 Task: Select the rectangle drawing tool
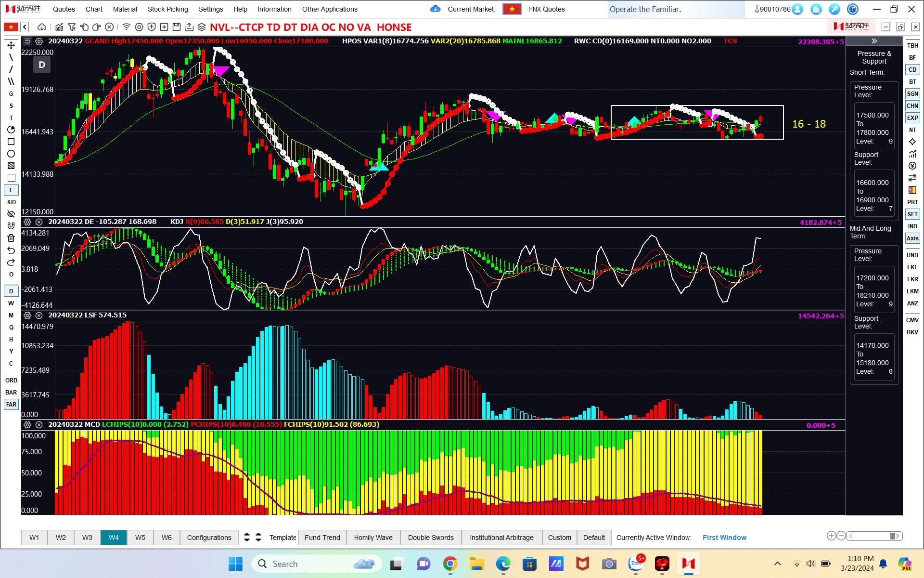11,142
